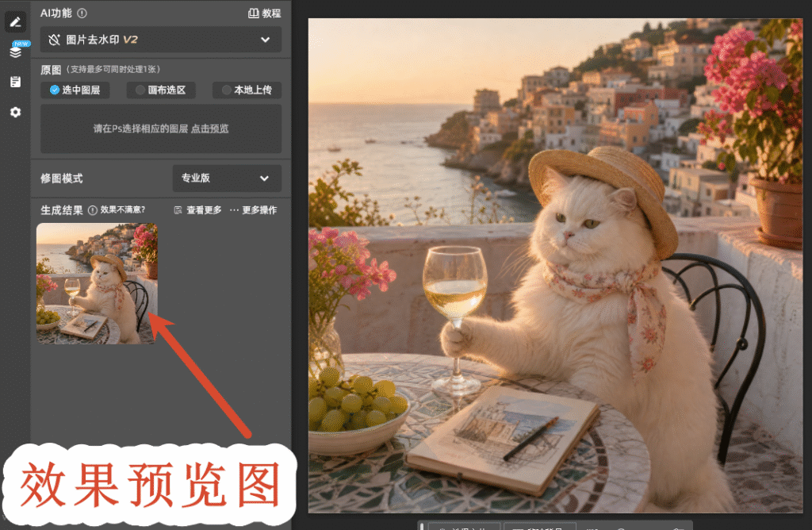The width and height of the screenshot is (812, 530).
Task: Select the generated cat result thumbnail
Action: tap(97, 283)
